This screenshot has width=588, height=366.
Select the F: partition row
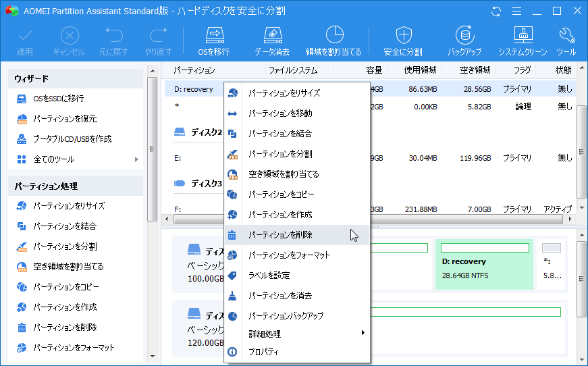(370, 209)
